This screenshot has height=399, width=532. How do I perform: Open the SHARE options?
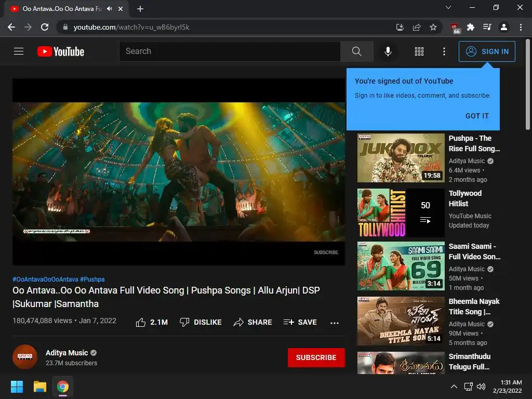(x=253, y=322)
